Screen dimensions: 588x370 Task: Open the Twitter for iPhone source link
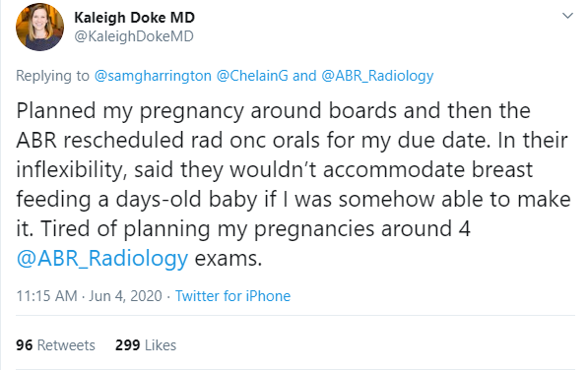point(232,296)
